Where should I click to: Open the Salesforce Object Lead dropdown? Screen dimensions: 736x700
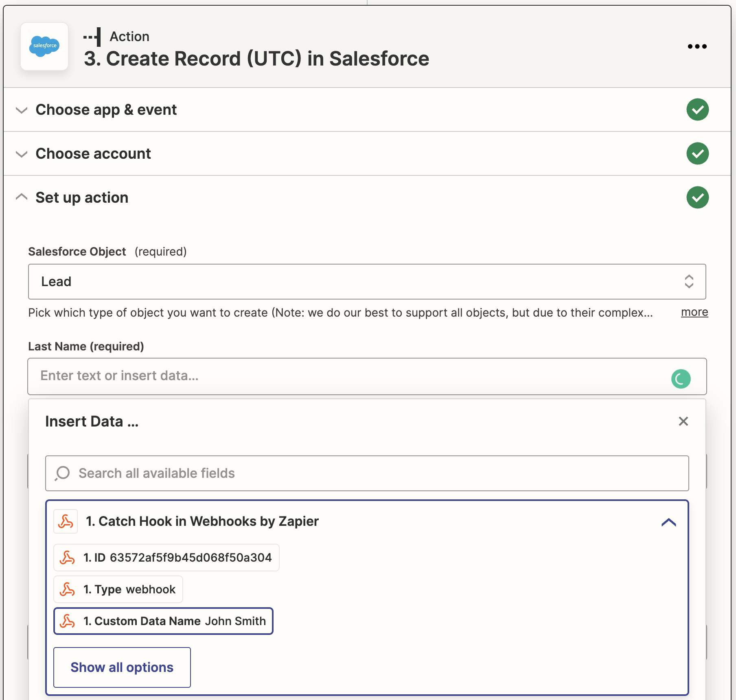click(367, 282)
